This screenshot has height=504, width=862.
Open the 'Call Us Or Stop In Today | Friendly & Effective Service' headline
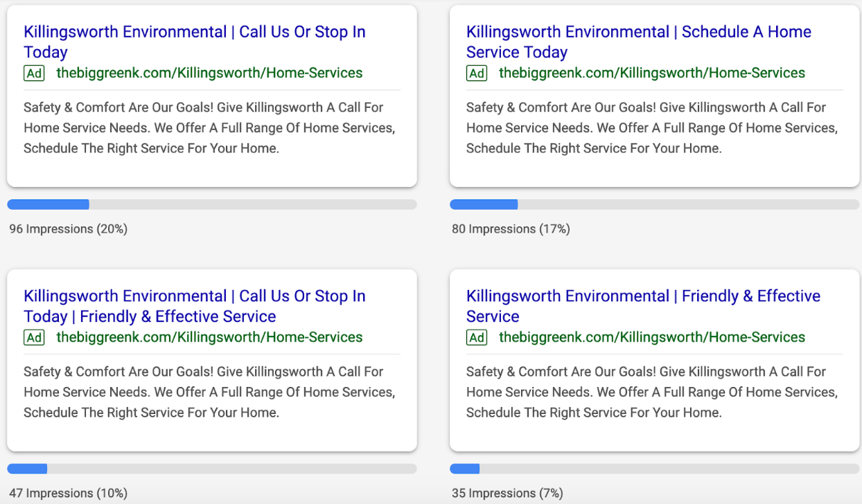(x=195, y=306)
